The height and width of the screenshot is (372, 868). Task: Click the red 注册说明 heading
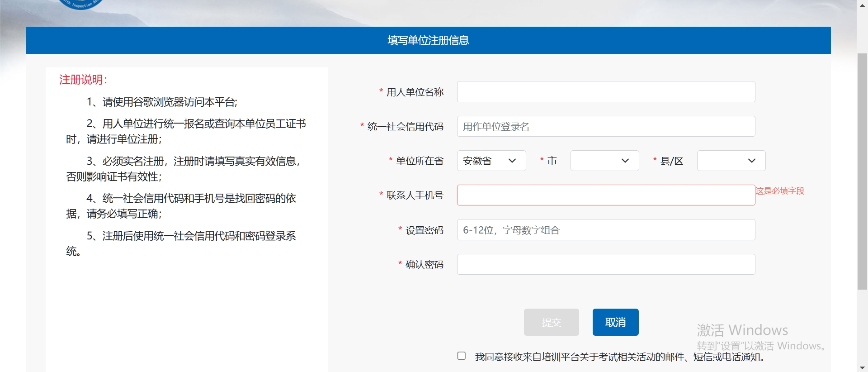click(x=83, y=80)
